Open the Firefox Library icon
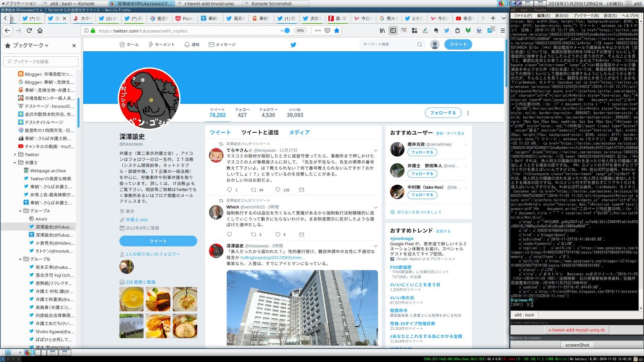Image resolution: width=644 pixels, height=362 pixels. click(x=382, y=31)
